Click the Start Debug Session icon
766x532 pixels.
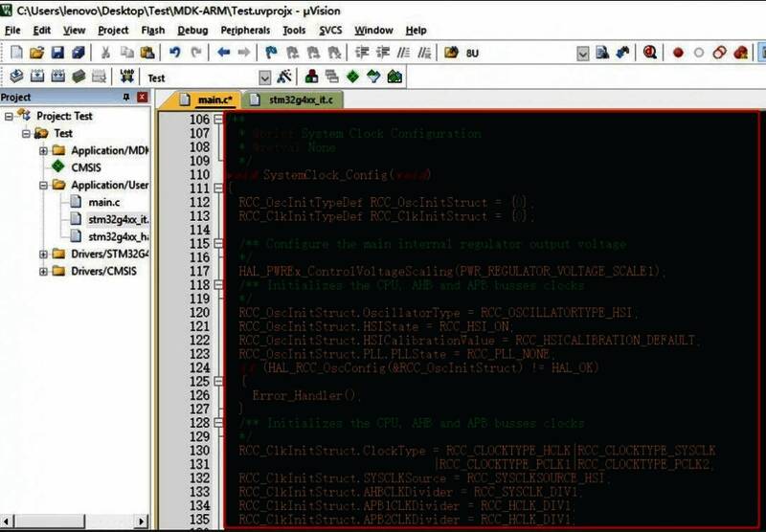point(650,53)
